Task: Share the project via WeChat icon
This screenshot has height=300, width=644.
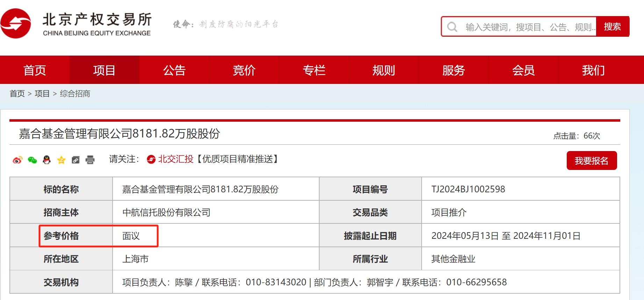Action: pos(32,160)
